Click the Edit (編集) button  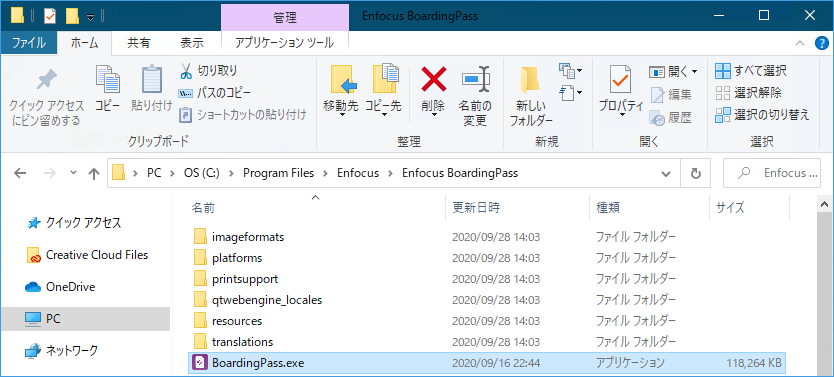tap(671, 95)
